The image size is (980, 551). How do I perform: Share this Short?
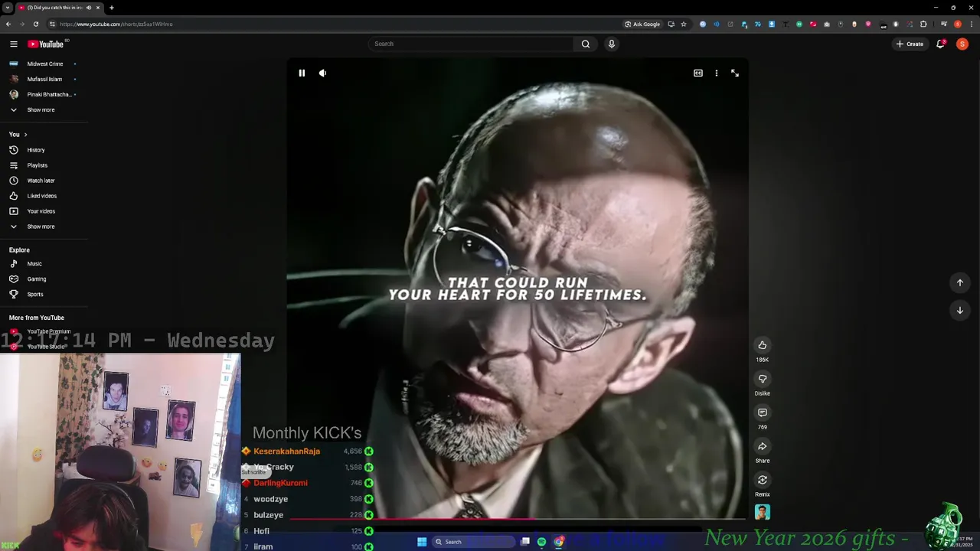763,446
